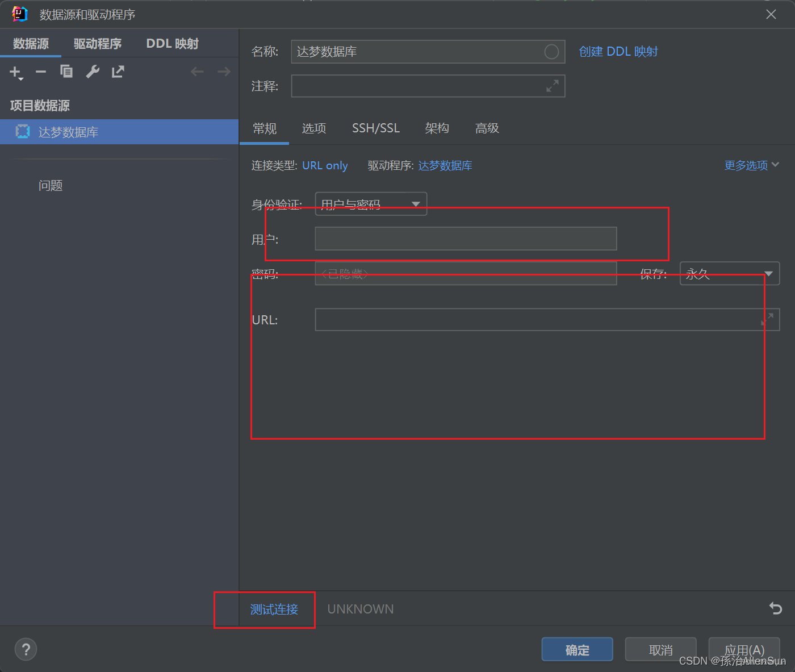795x672 pixels.
Task: Open the 高级 settings tab
Action: tap(487, 128)
